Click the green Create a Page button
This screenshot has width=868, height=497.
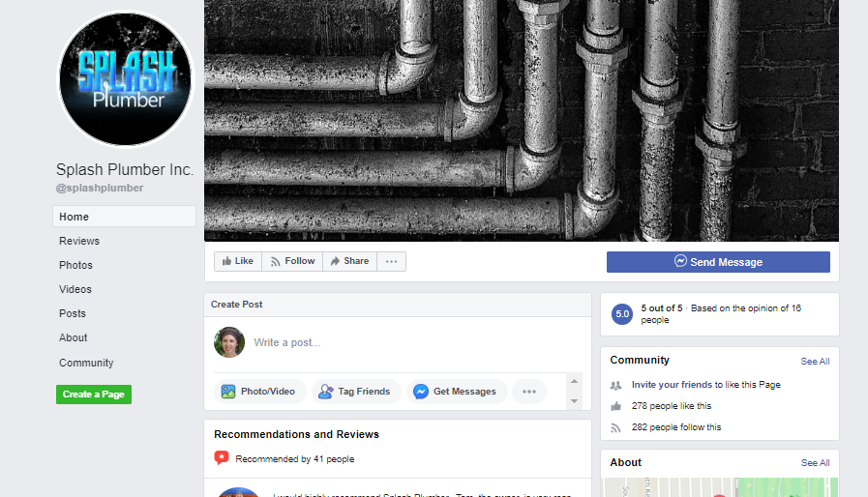(x=94, y=395)
